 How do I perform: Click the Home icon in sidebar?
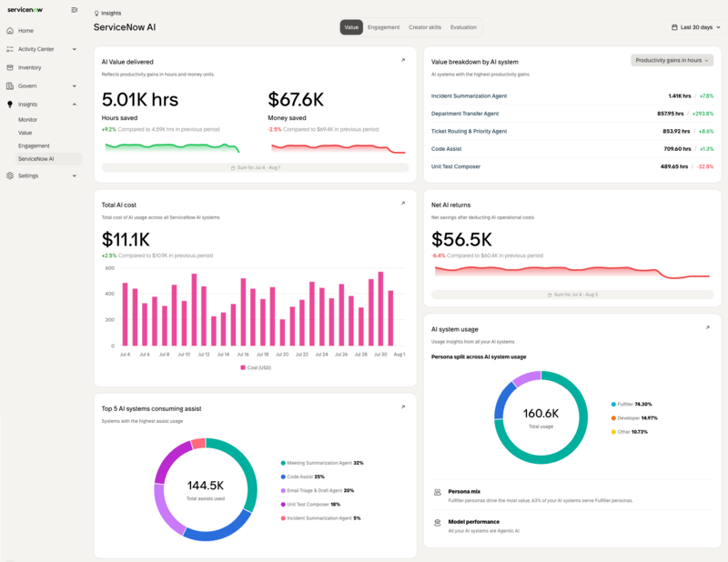pos(10,31)
